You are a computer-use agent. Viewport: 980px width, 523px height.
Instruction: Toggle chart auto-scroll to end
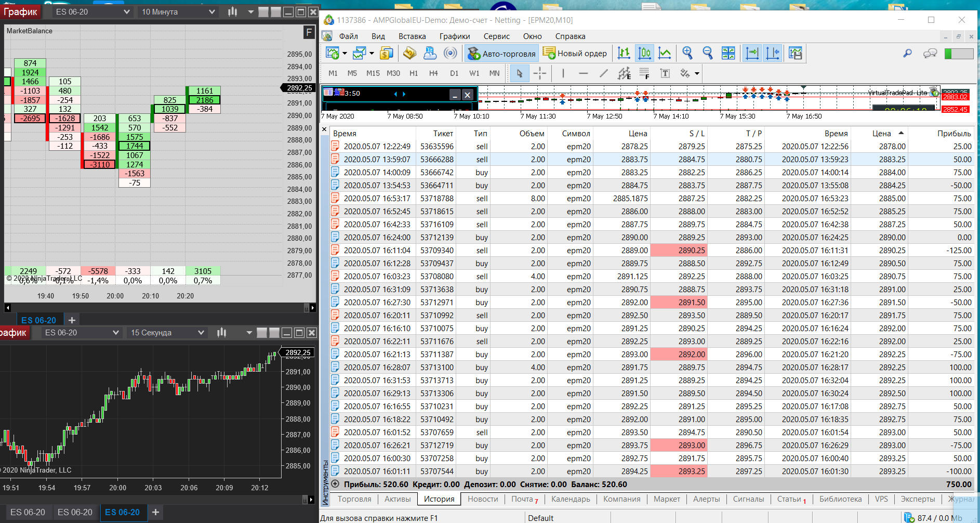coord(752,53)
